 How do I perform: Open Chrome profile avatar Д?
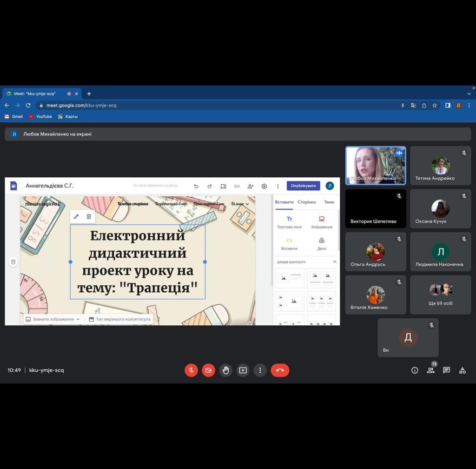(x=458, y=106)
